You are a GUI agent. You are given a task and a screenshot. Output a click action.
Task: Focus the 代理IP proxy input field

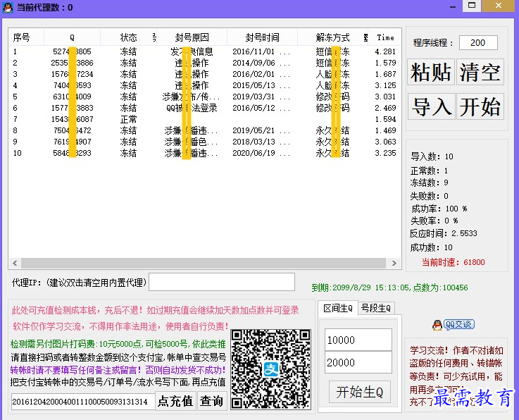point(222,282)
